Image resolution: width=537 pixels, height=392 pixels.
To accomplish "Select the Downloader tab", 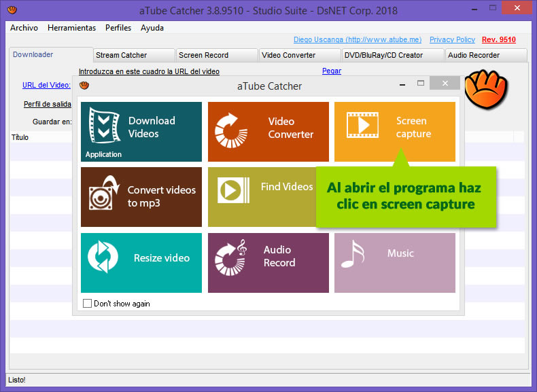I will coord(51,54).
